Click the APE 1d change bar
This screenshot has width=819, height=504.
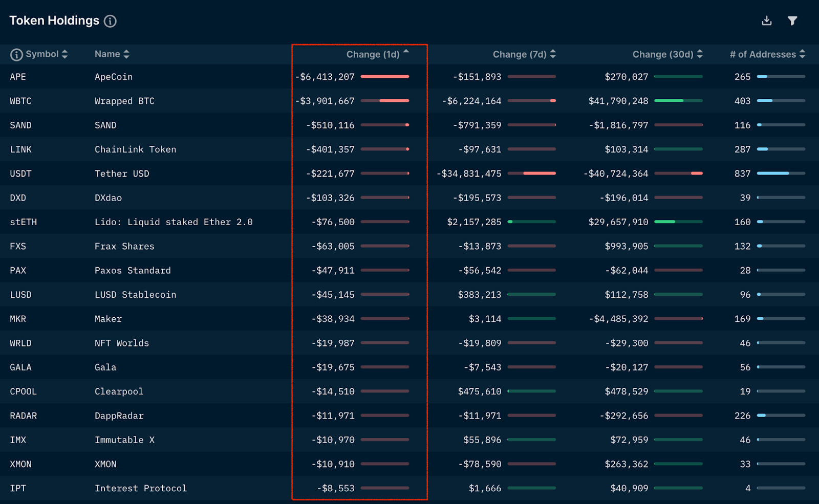[385, 77]
